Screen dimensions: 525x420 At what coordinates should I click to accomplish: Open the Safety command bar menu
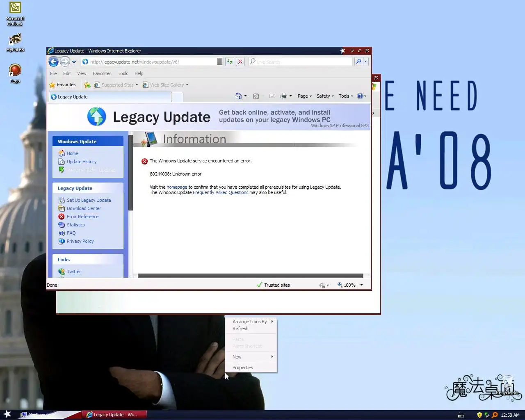pyautogui.click(x=325, y=96)
